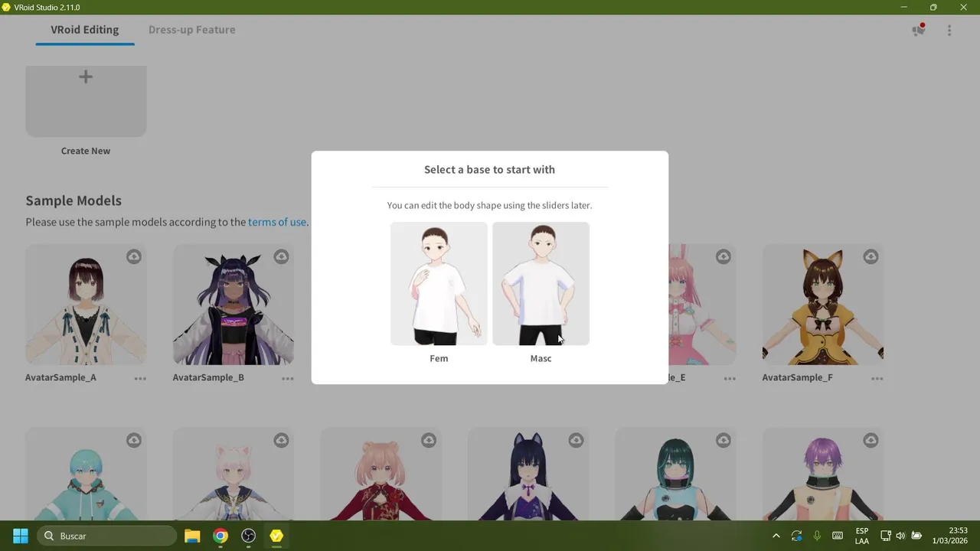Viewport: 980px width, 551px height.
Task: Open the VRoid Editing tab
Action: coord(85,30)
